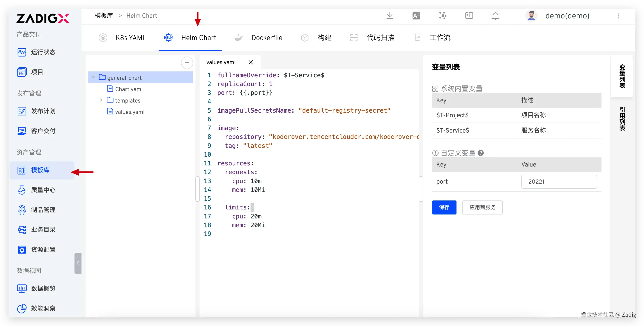Click the documentation book icon
The height and width of the screenshot is (326, 644).
tap(469, 16)
